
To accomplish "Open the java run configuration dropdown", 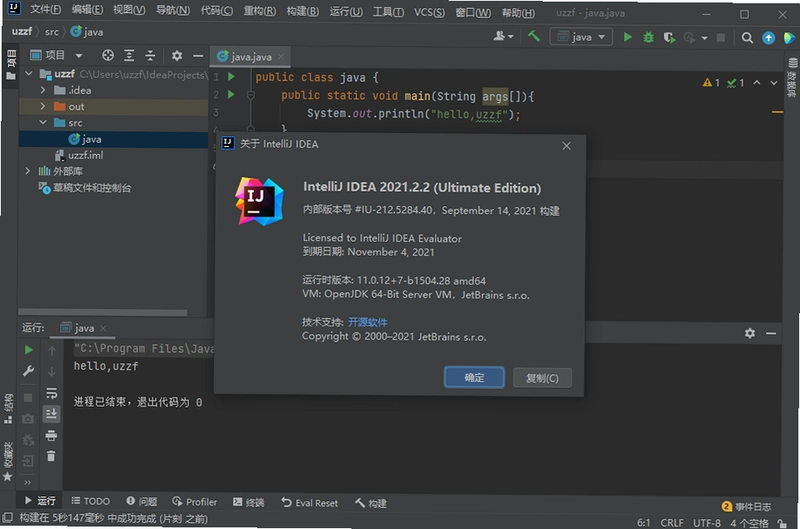I will [x=581, y=37].
